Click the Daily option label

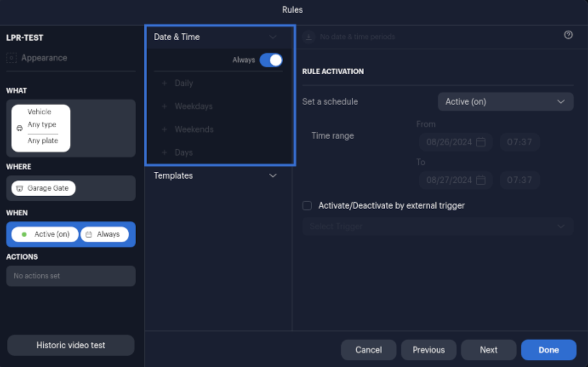pyautogui.click(x=184, y=83)
